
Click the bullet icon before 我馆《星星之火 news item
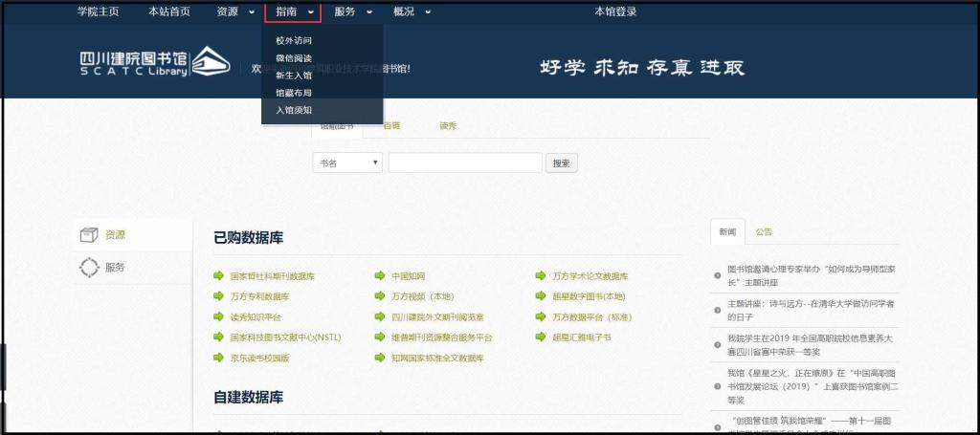coord(718,387)
